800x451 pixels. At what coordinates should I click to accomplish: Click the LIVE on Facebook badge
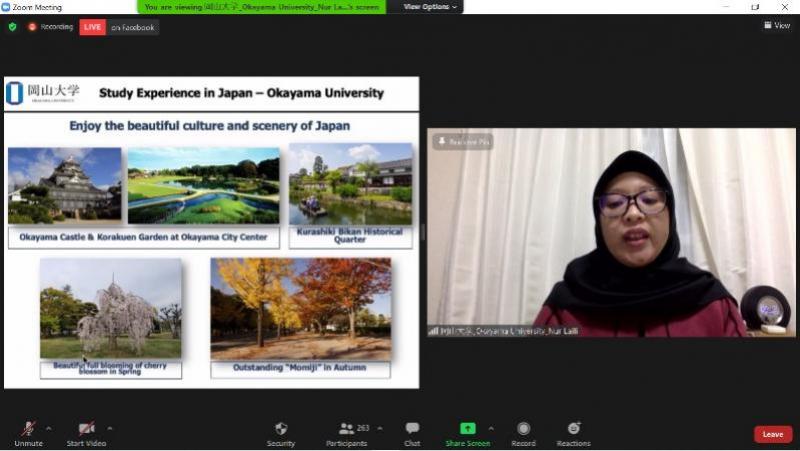coord(119,27)
